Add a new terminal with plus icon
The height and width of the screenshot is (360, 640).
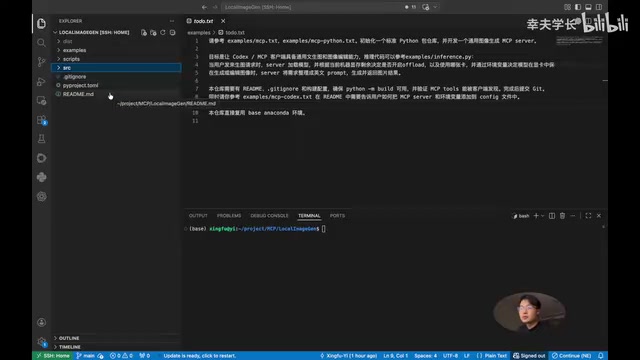coord(536,216)
